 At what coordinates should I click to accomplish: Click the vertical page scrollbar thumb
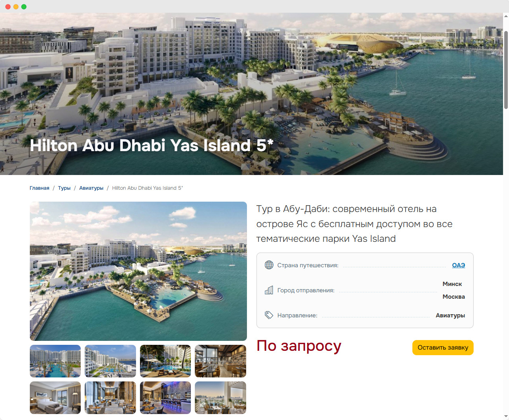click(506, 69)
